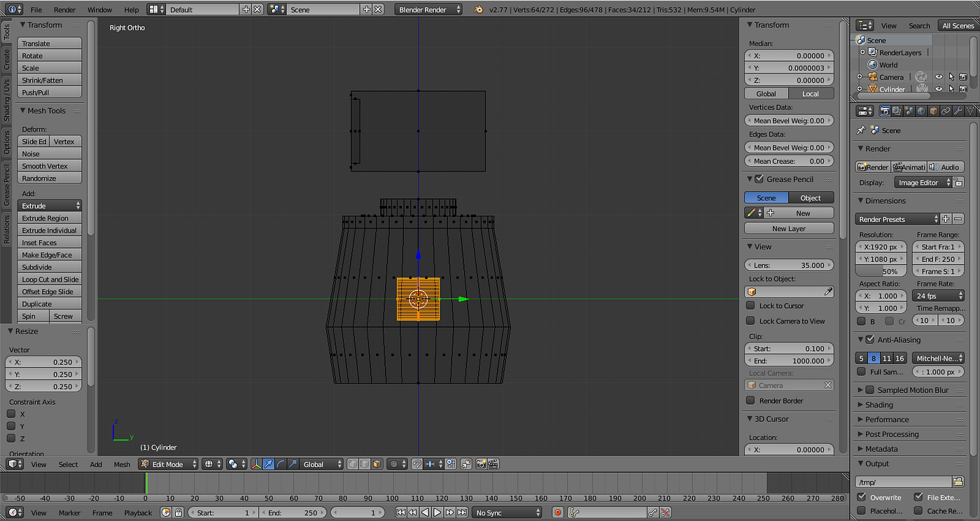Click auto keyframe record button
This screenshot has height=521, width=980.
click(558, 513)
